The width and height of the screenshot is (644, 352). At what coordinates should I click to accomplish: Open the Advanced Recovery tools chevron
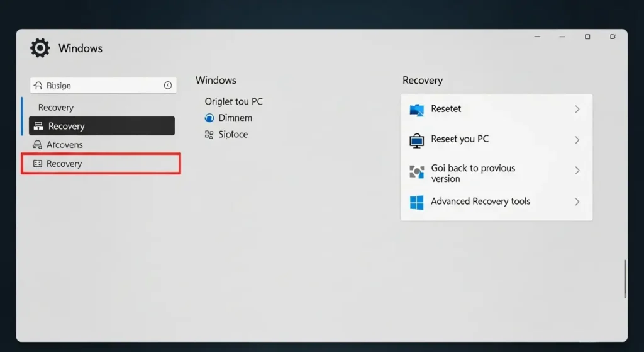[x=577, y=202]
